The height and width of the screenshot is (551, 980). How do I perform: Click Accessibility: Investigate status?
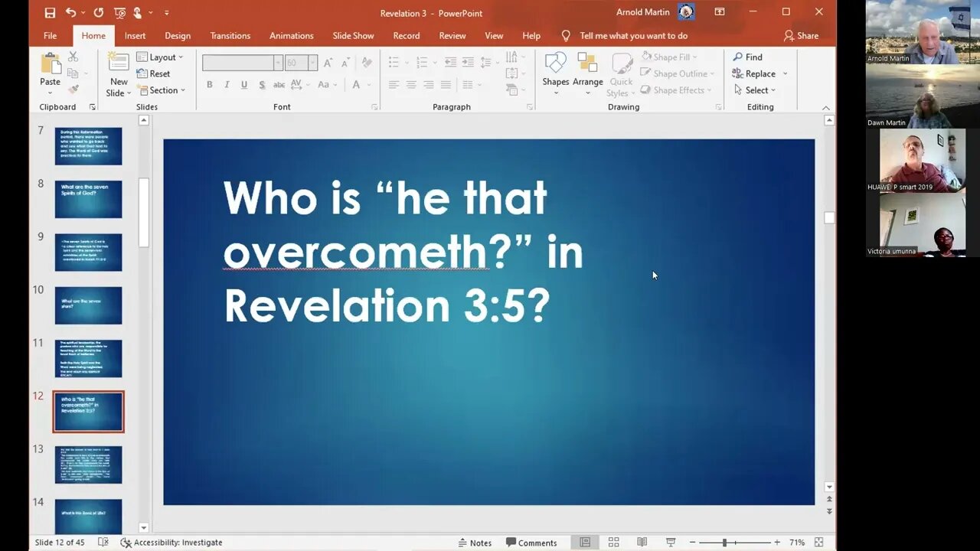pos(171,543)
